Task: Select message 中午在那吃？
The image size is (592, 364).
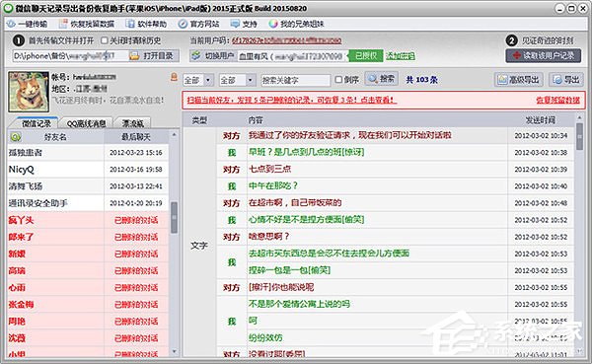Action: point(273,185)
